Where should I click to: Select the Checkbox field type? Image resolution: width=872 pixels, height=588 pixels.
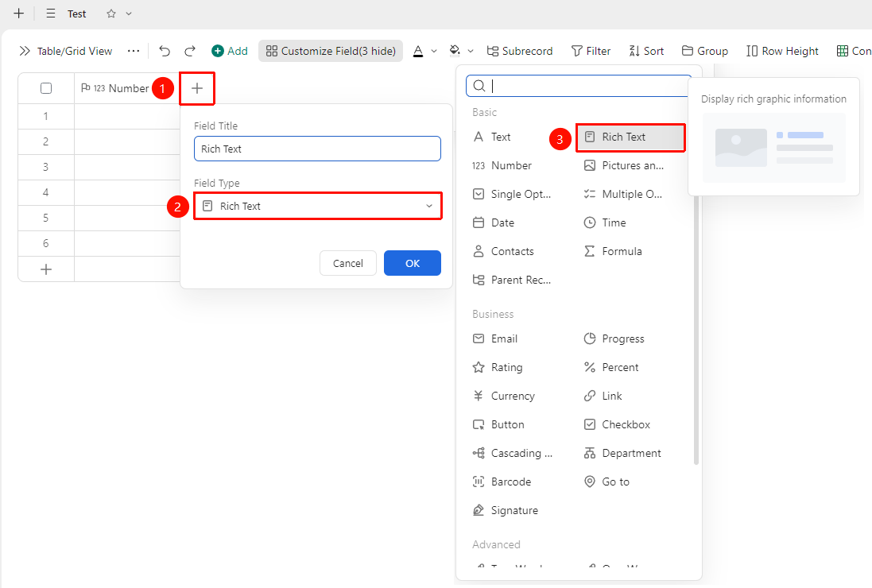617,424
